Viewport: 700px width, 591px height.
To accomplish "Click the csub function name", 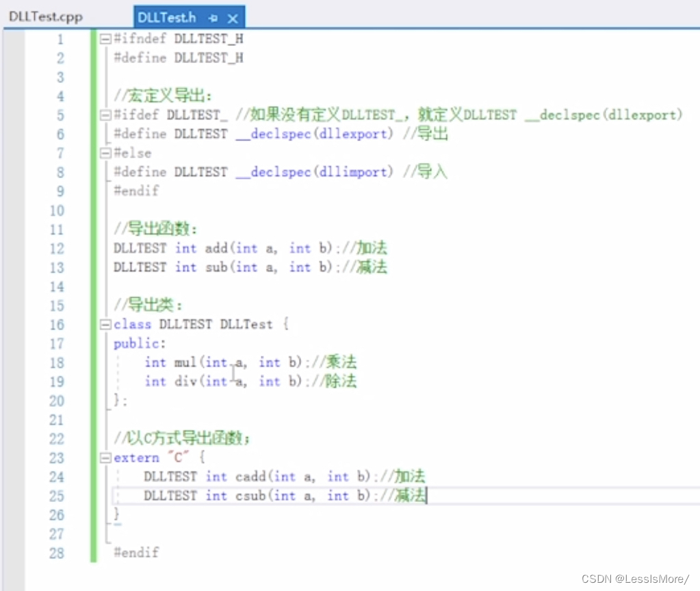I will tap(250, 496).
